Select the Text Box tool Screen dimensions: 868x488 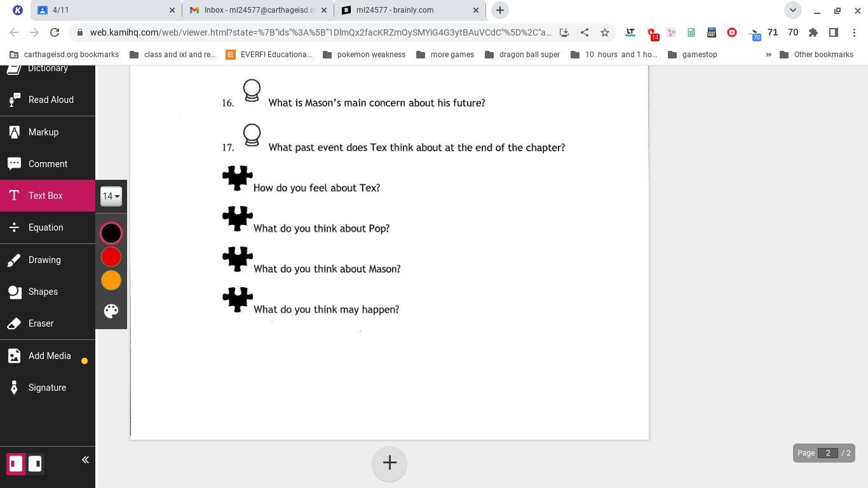click(48, 196)
